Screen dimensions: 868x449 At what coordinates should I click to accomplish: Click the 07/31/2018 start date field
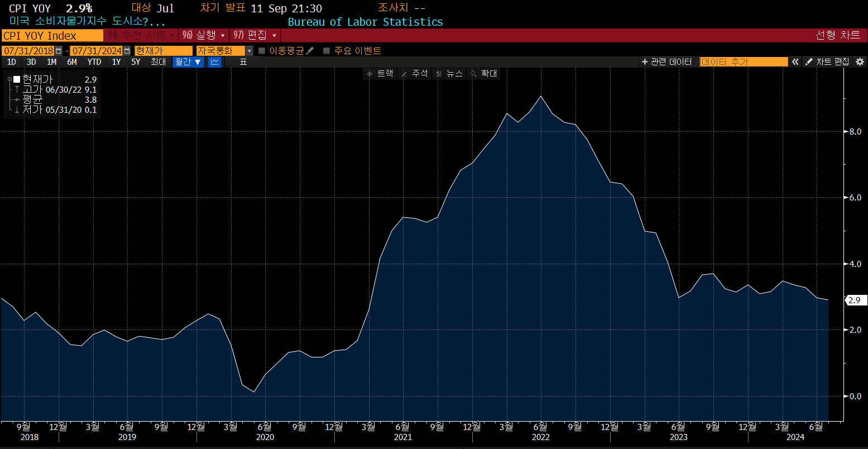click(x=28, y=51)
